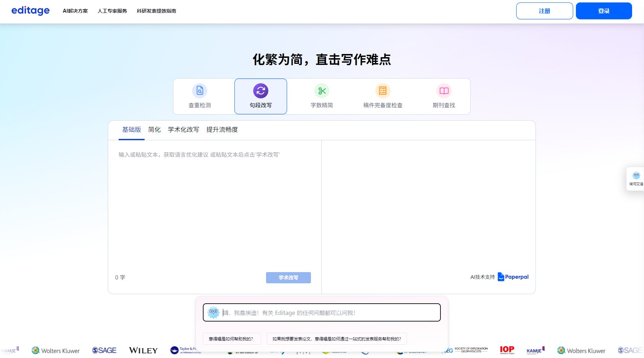Image resolution: width=644 pixels, height=358 pixels.
Task: Click the Wiley logo in the footer
Action: coord(143,350)
